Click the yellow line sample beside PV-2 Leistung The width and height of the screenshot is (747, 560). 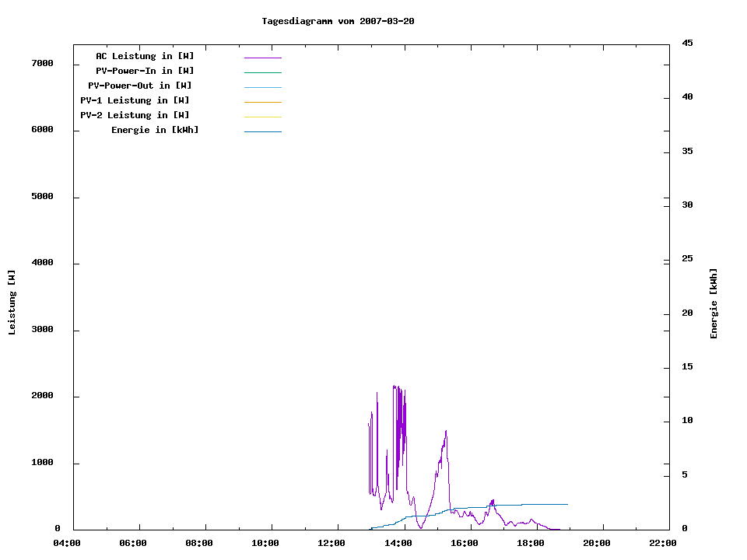pos(262,117)
